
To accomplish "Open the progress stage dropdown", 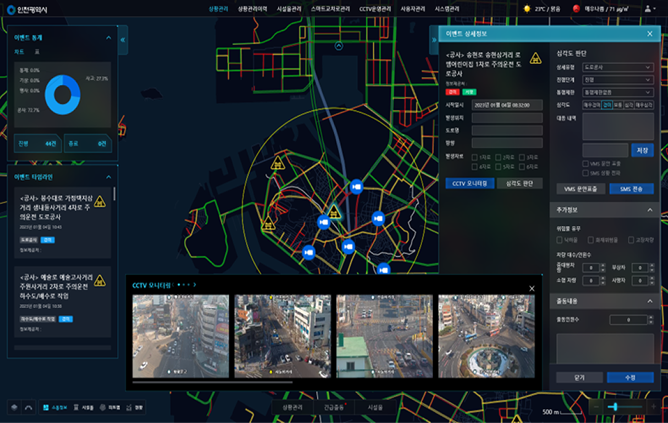I will 618,80.
